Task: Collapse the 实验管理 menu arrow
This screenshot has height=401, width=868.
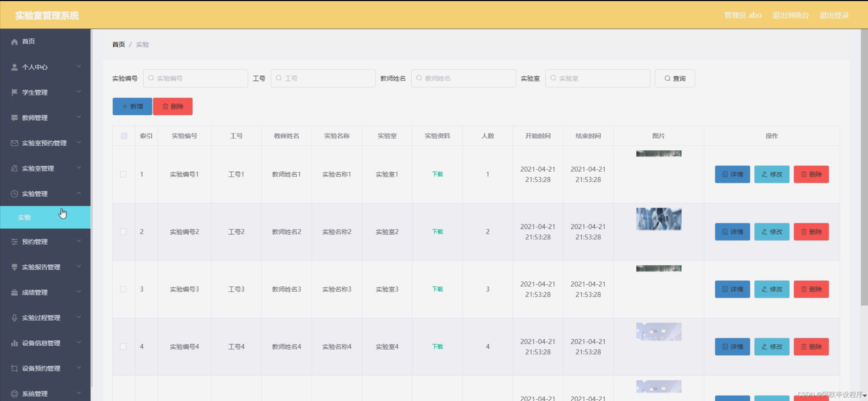Action: [79, 193]
